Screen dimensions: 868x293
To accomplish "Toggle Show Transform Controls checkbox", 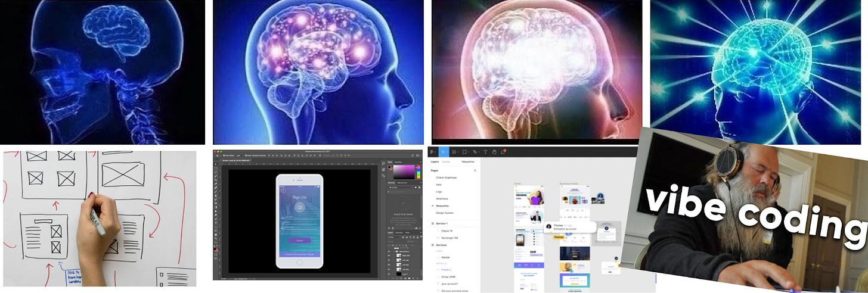I will tap(246, 155).
